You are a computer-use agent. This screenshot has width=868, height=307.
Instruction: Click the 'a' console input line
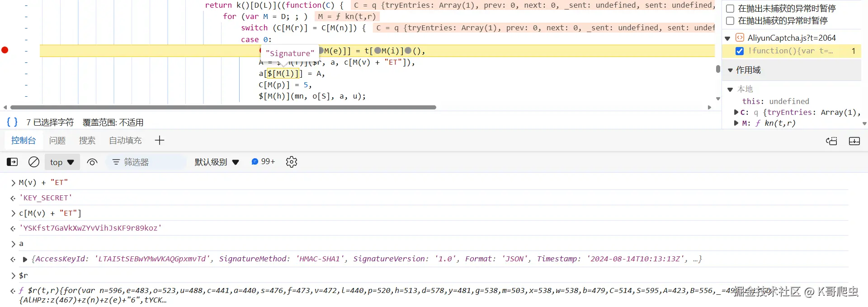tap(21, 244)
